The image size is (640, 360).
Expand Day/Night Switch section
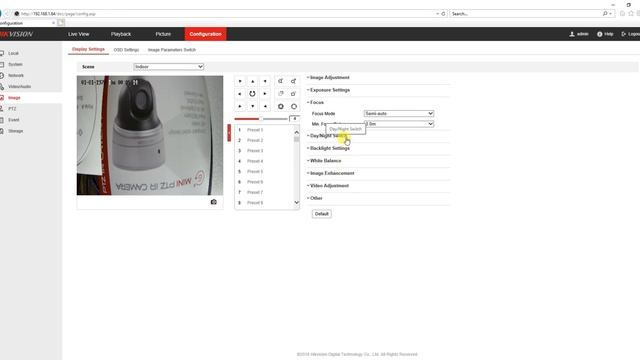click(x=328, y=136)
